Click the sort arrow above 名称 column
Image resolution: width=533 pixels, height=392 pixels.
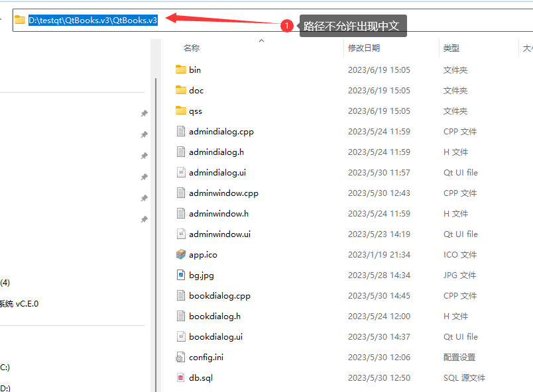(261, 41)
